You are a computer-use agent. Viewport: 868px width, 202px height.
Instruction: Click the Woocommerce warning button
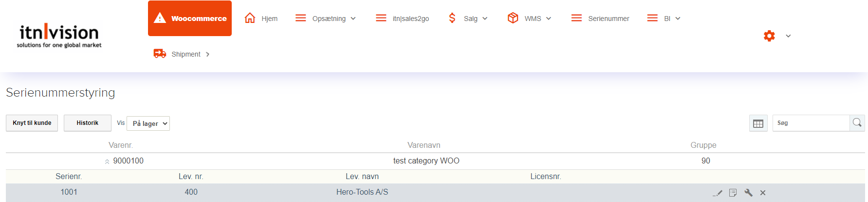[190, 19]
